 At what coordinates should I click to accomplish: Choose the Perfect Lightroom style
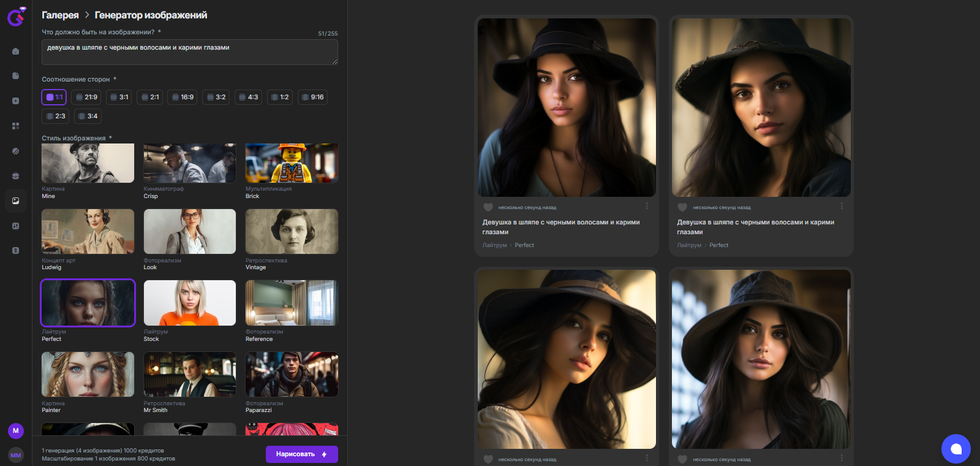[x=88, y=303]
